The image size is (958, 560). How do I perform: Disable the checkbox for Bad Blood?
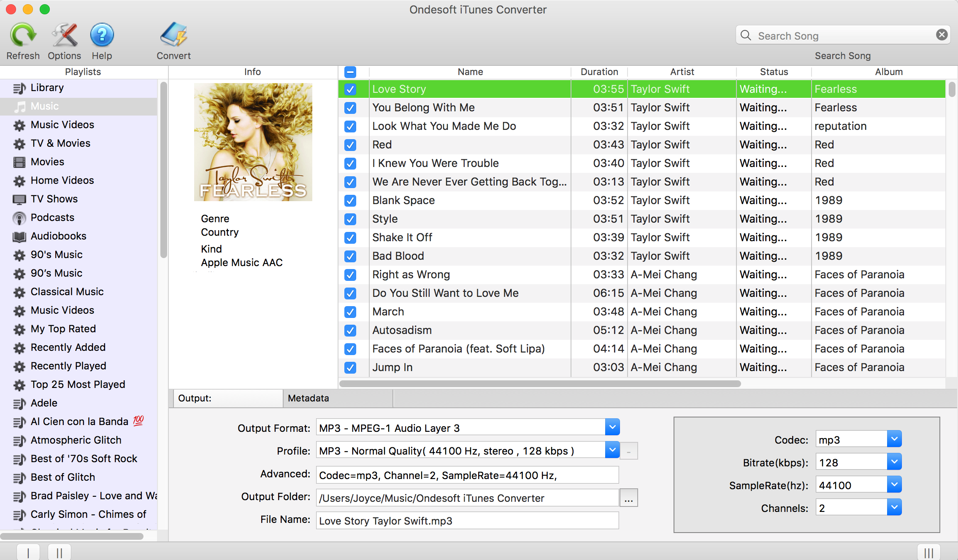350,256
